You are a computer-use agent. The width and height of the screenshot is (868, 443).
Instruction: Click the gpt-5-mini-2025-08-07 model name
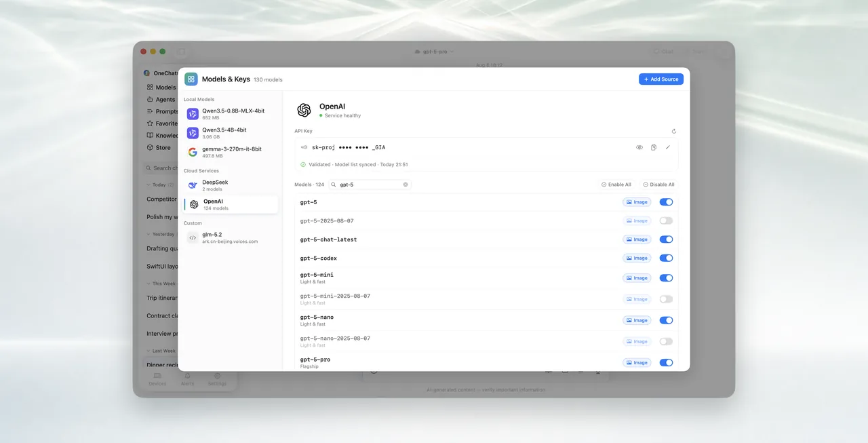tap(335, 296)
